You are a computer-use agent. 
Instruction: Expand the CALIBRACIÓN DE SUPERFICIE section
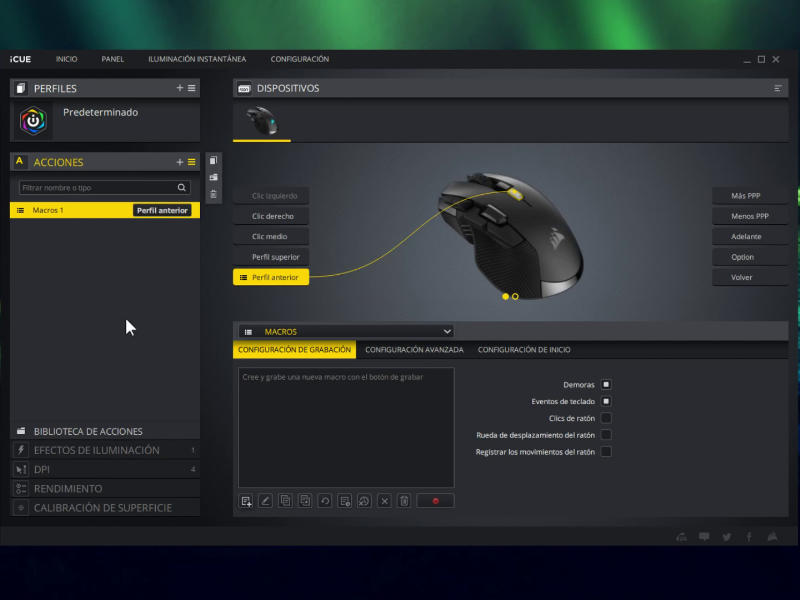(x=105, y=508)
